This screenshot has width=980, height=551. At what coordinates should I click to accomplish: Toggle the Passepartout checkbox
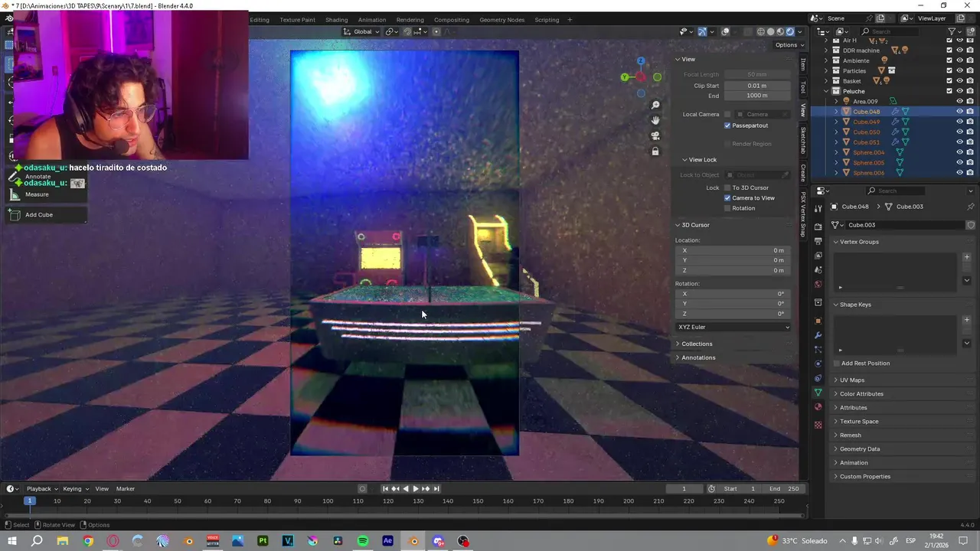(727, 126)
